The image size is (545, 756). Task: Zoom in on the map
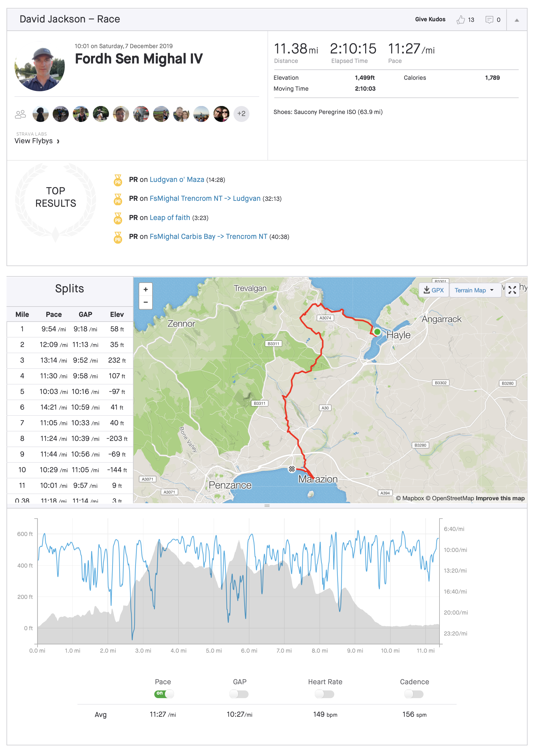(x=146, y=289)
